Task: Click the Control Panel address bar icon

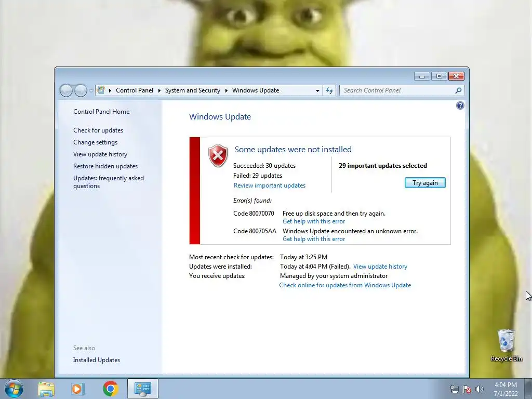Action: pyautogui.click(x=101, y=90)
